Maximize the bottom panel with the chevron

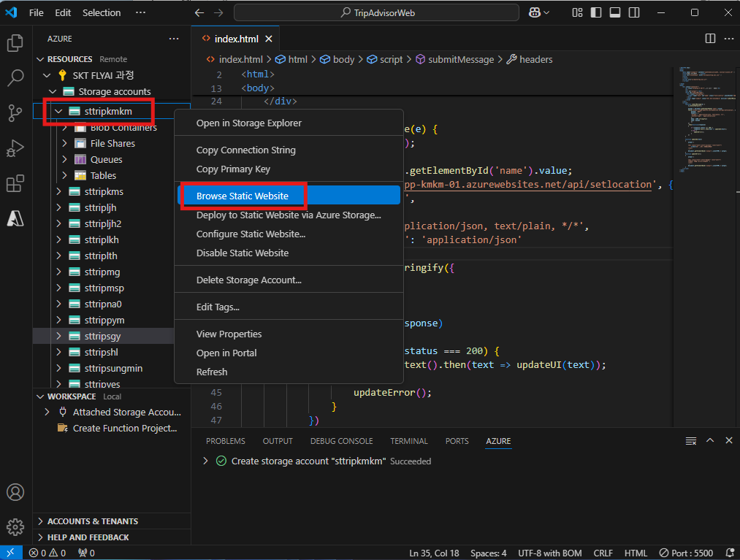[710, 441]
